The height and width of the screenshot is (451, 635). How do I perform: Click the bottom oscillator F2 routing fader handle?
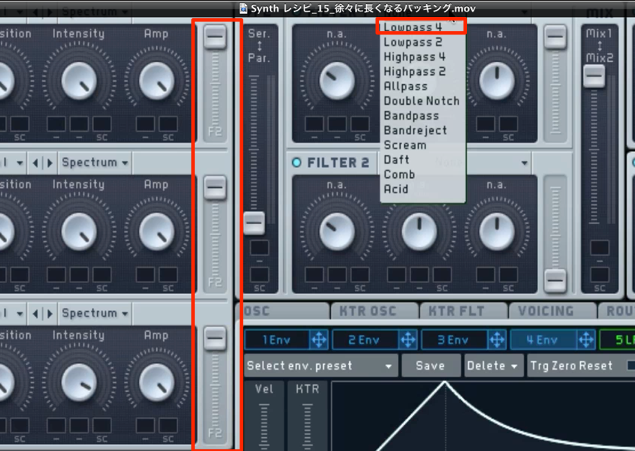(215, 338)
